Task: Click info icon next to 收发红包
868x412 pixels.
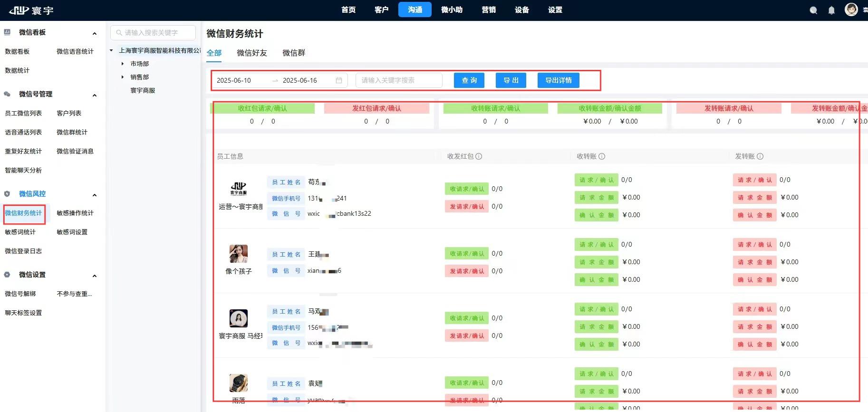Action: [479, 156]
